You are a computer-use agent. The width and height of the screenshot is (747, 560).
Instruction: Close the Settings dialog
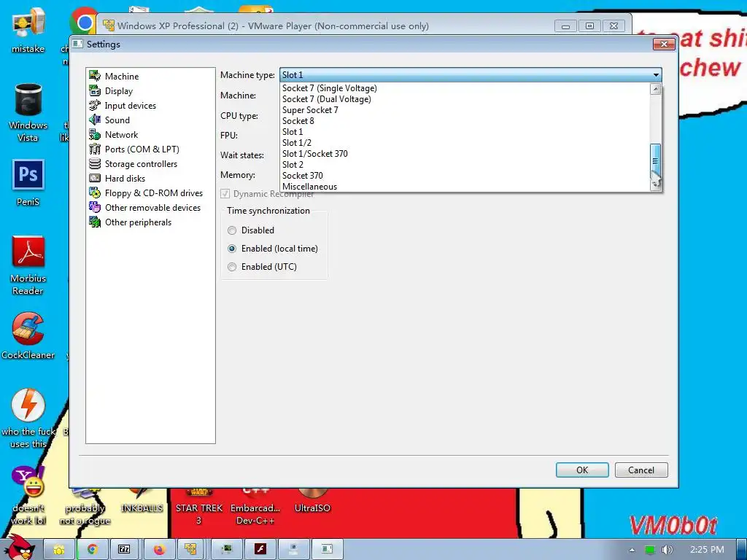coord(664,44)
